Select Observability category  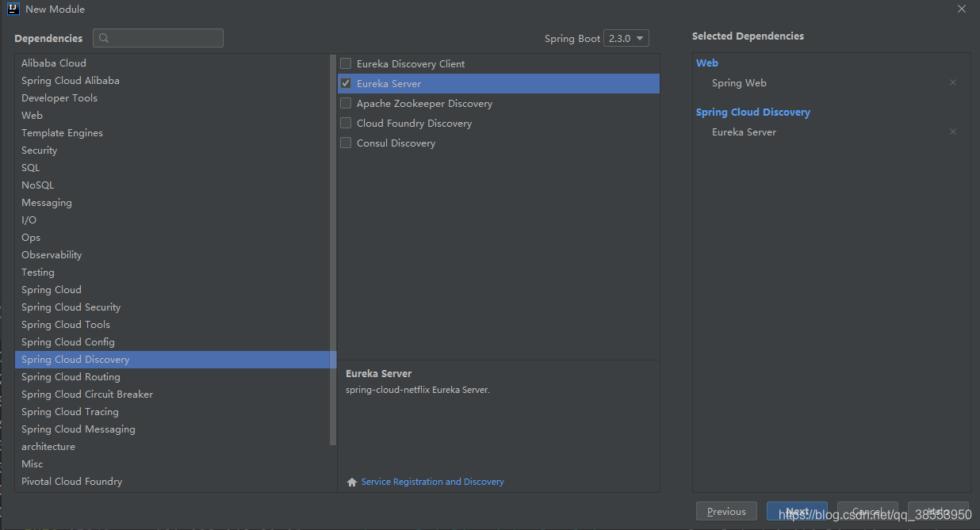pos(172,255)
